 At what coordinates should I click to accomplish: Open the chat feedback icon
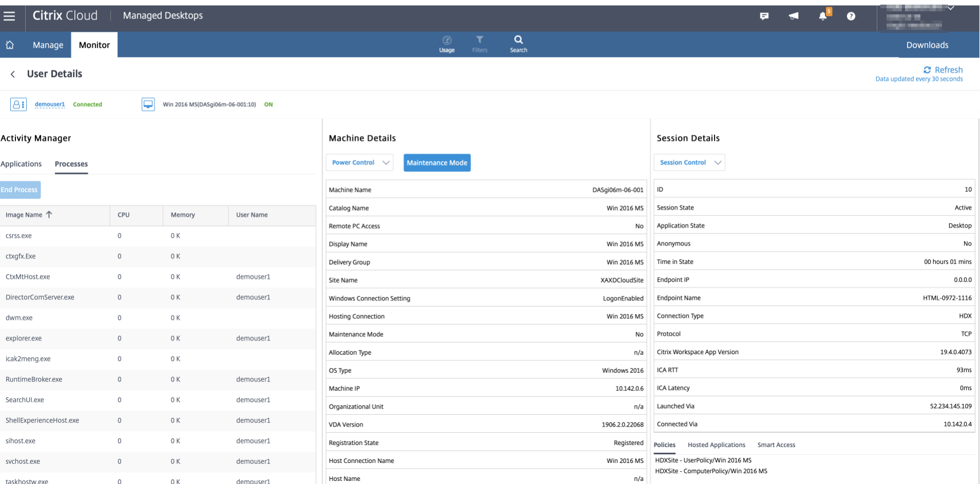(x=764, y=16)
